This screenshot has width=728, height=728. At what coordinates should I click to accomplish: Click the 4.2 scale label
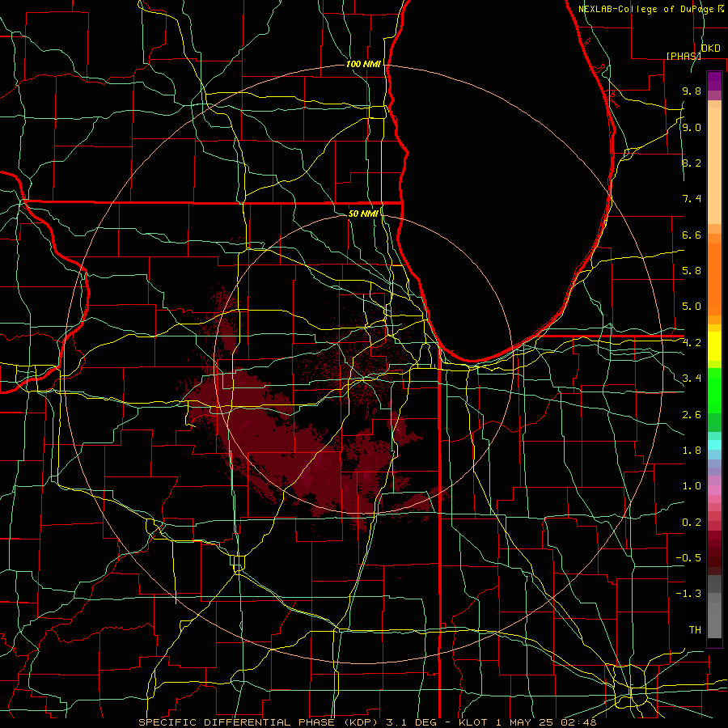pyautogui.click(x=692, y=343)
